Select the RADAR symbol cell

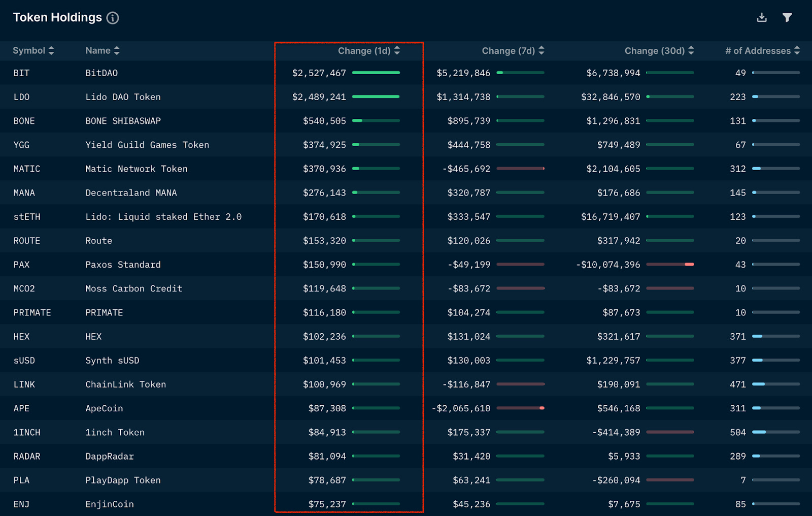27,456
